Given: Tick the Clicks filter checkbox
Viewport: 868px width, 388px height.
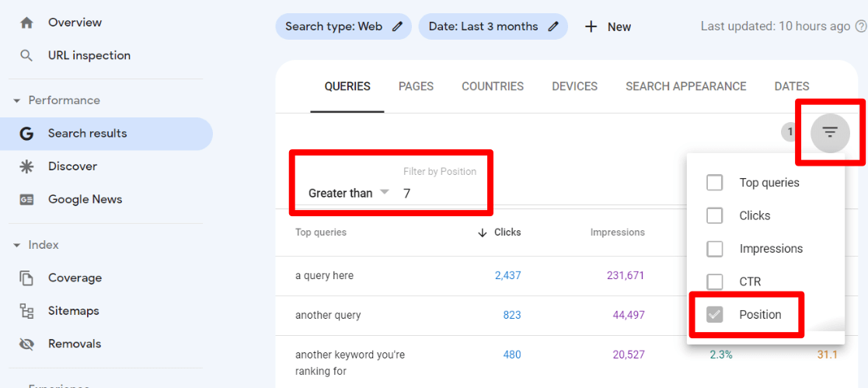Looking at the screenshot, I should point(715,215).
